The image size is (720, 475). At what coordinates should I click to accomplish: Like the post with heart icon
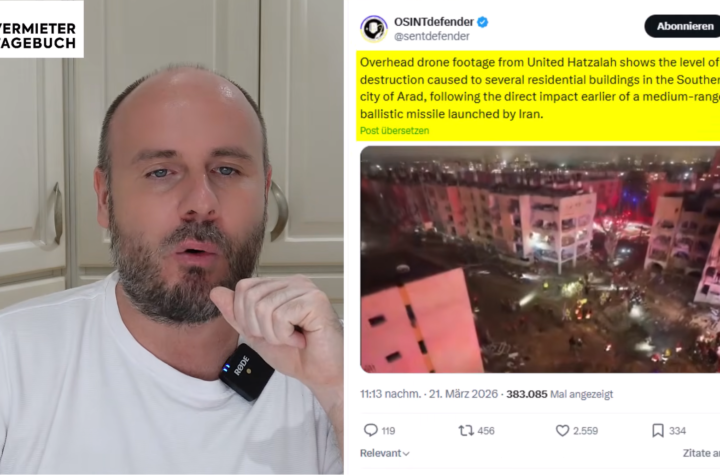(x=562, y=430)
